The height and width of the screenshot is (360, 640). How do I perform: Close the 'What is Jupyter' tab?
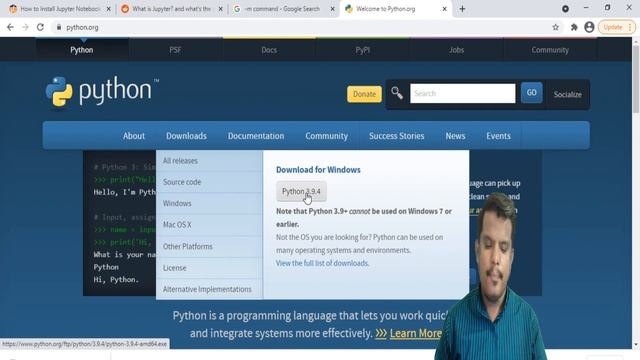point(220,9)
